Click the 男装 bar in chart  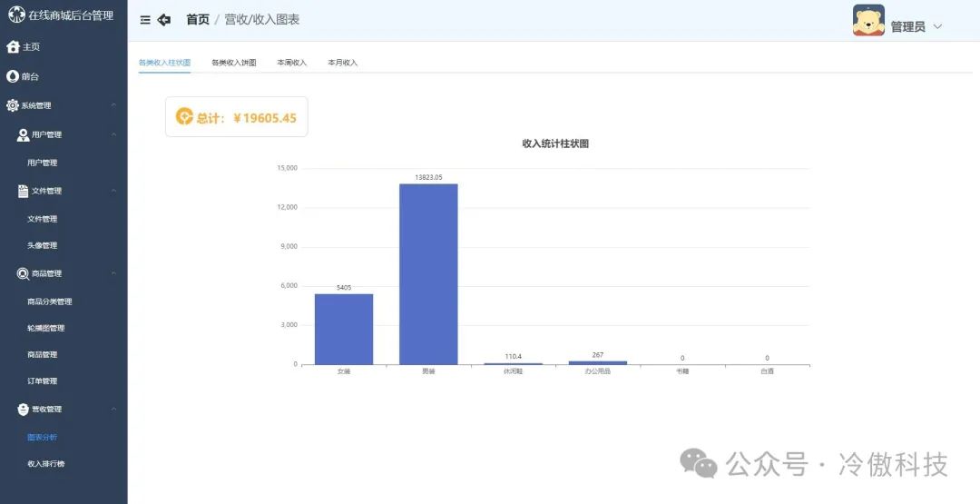click(x=428, y=274)
